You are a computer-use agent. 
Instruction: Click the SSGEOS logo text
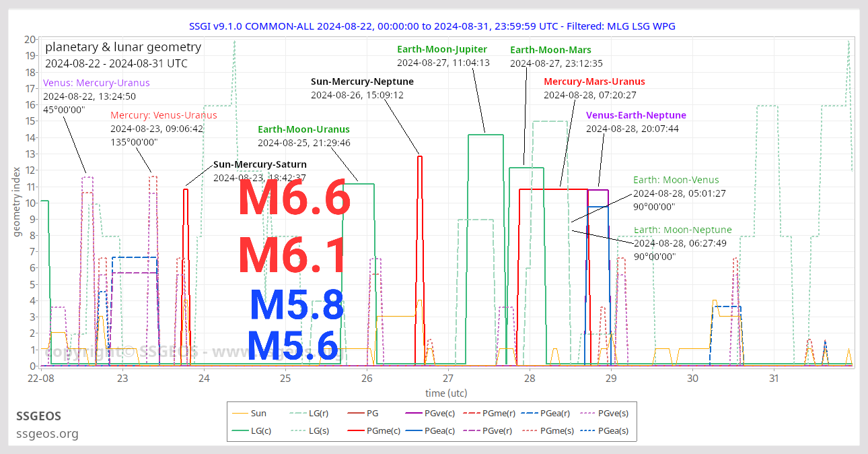point(38,416)
